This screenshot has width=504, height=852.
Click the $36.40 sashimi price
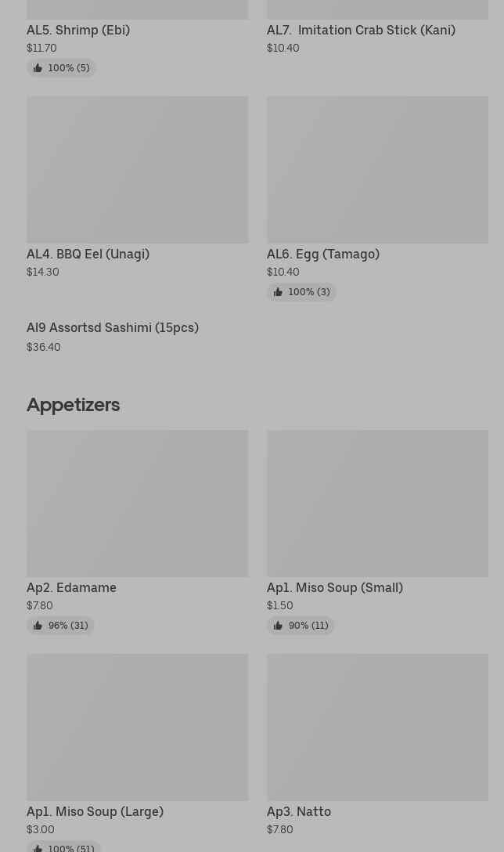coord(44,347)
